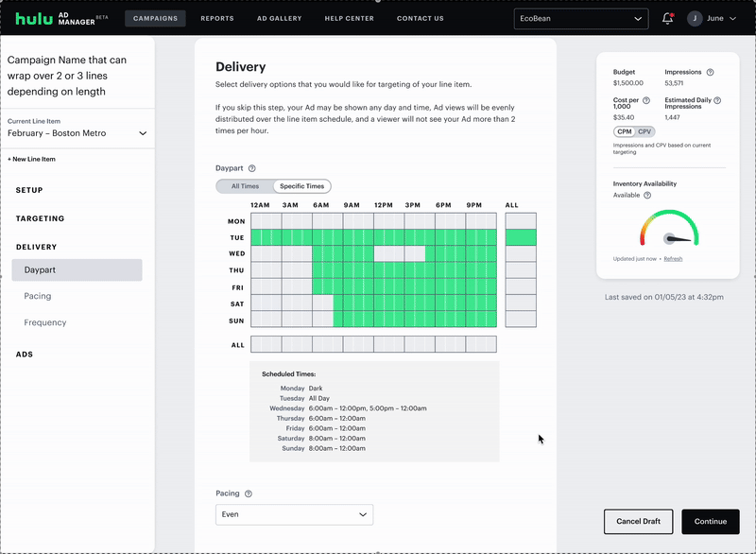Open the Pacing Even dropdown
The width and height of the screenshot is (756, 554).
294,514
